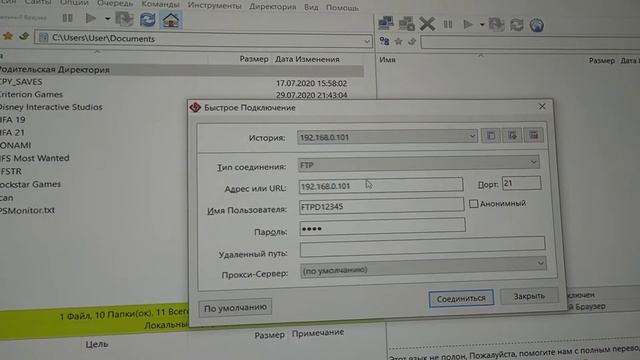Expand the История dropdown
The height and width of the screenshot is (360, 640).
[472, 136]
